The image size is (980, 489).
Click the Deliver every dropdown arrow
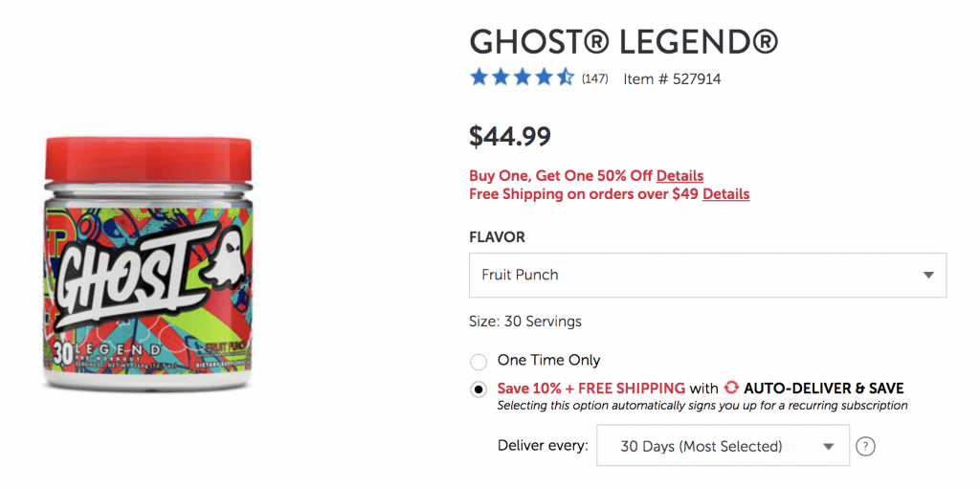(x=829, y=447)
